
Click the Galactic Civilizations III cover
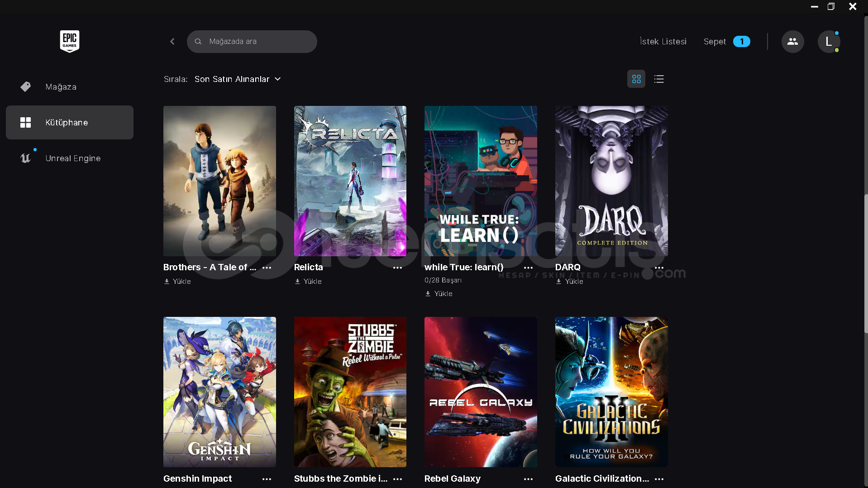coord(611,392)
